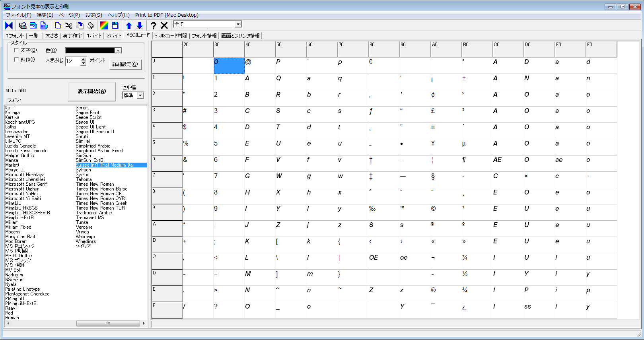Open the 色(C) color dropdown
644x340 pixels.
118,51
